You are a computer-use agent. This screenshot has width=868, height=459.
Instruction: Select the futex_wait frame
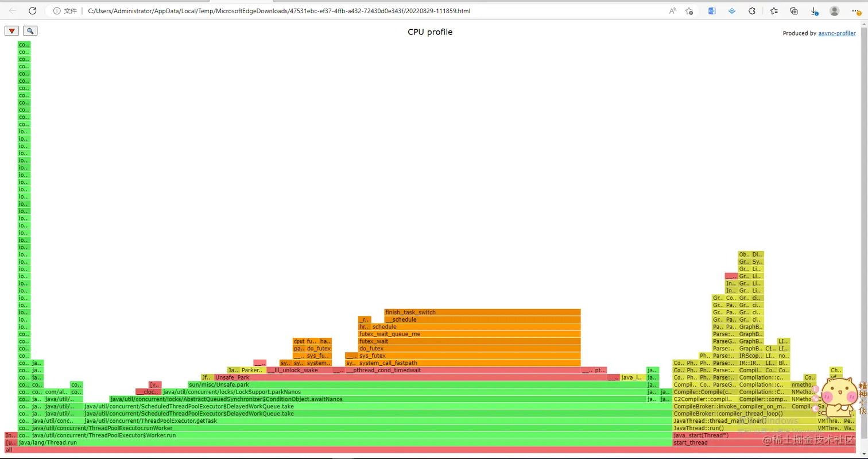click(x=469, y=341)
